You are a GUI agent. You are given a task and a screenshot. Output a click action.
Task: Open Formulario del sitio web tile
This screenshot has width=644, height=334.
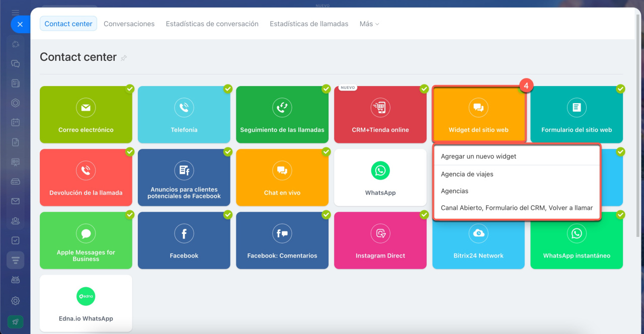point(577,115)
